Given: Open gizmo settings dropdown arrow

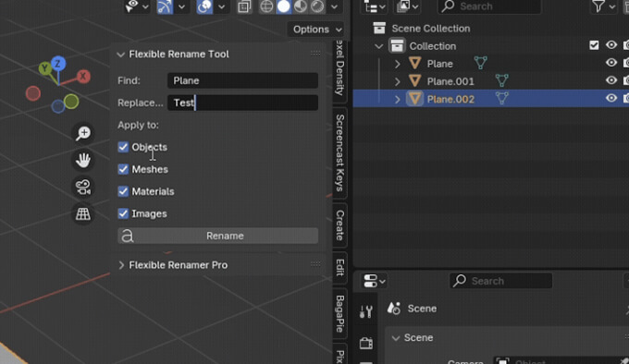Looking at the screenshot, I should coord(181,6).
